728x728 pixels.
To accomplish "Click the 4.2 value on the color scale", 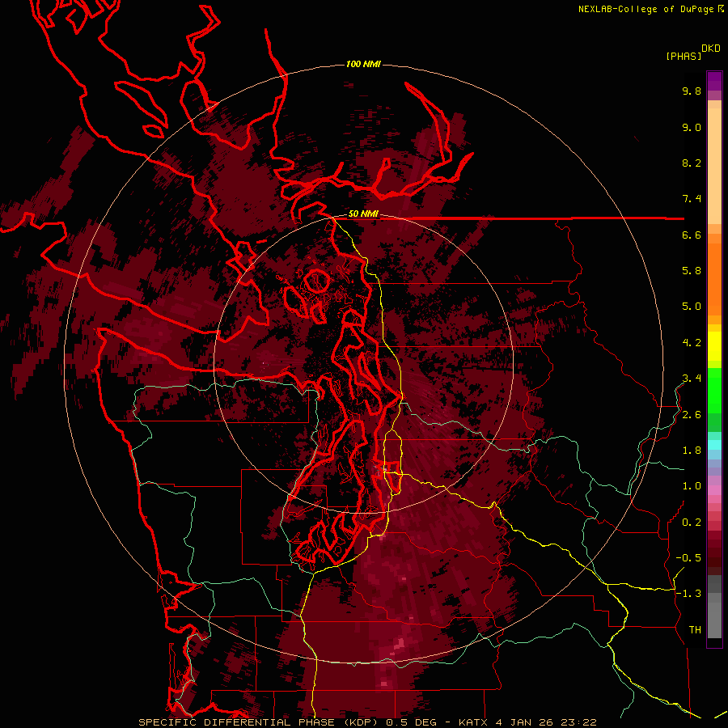I will (x=692, y=343).
